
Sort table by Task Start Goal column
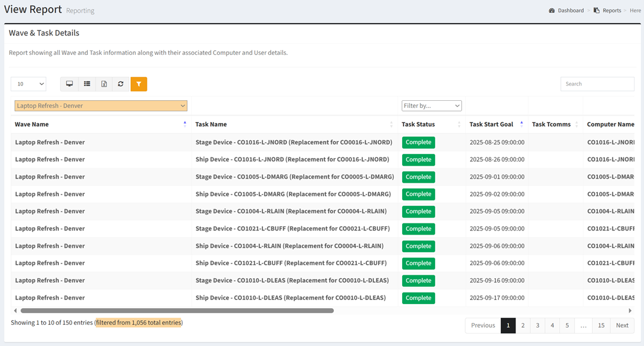coord(491,124)
